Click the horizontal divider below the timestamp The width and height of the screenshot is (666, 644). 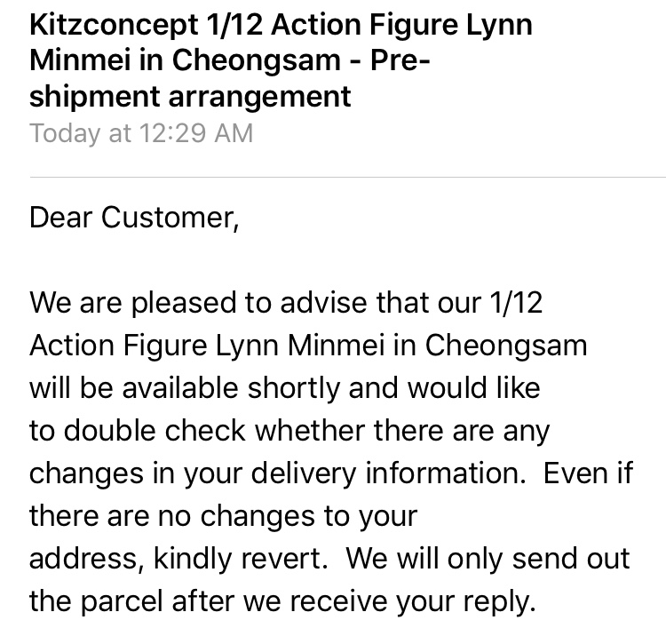tap(347, 177)
